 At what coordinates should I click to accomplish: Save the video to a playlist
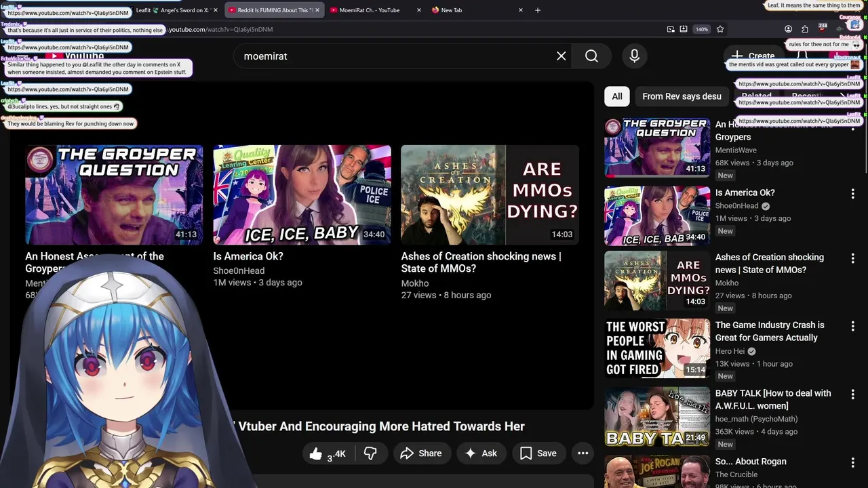538,453
